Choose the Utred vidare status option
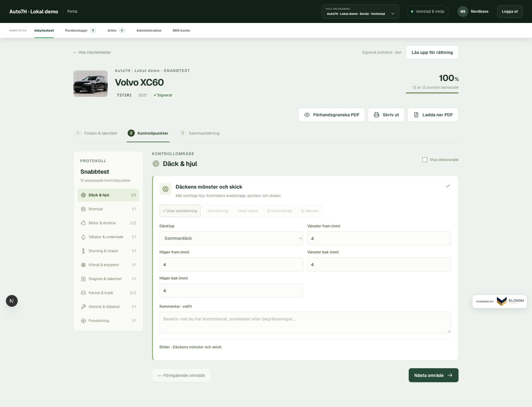 [x=248, y=211]
